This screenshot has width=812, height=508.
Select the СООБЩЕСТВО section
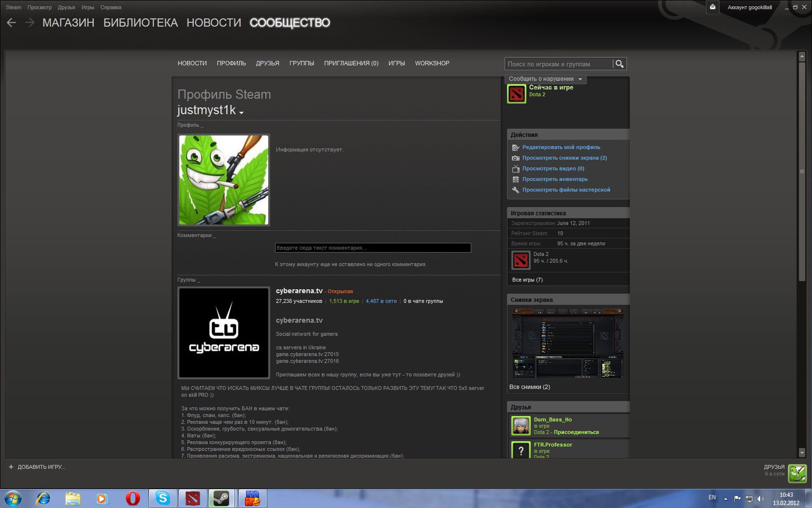point(290,23)
